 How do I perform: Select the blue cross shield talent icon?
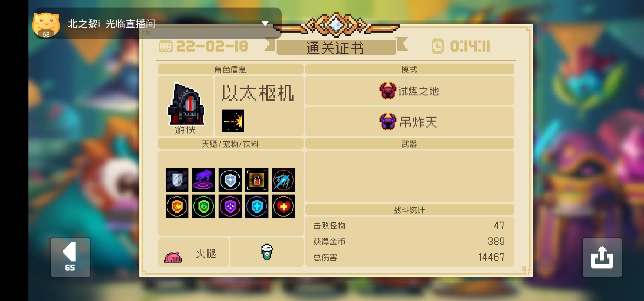[256, 206]
